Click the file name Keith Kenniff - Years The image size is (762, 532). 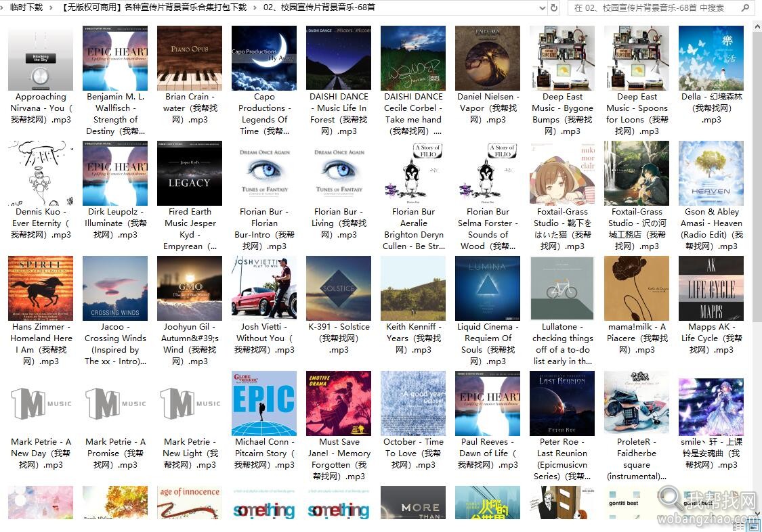[413, 338]
